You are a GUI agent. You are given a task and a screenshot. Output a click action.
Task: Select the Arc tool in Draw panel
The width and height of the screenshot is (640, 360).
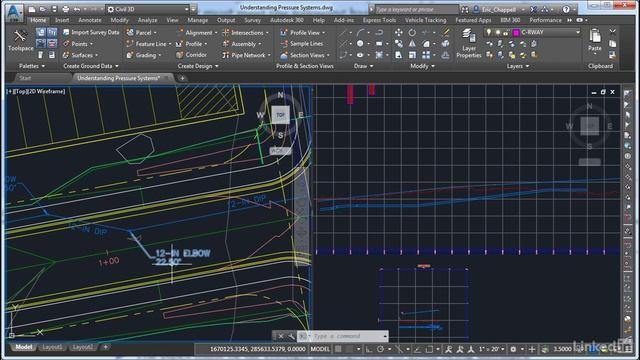click(x=361, y=32)
